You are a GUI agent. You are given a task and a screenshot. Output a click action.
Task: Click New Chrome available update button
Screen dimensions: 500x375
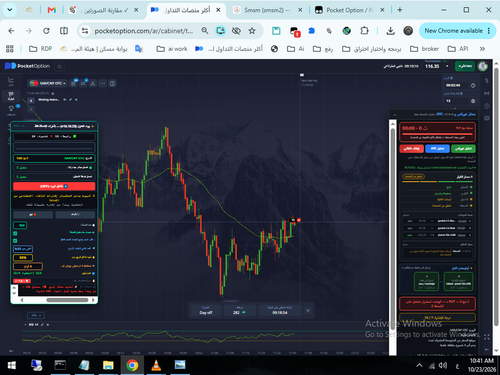click(457, 31)
